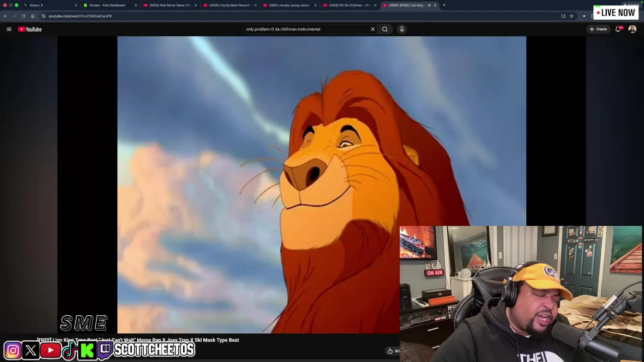Screen dimensions: 644x362
Task: View site information icon in address bar
Action: [43, 16]
